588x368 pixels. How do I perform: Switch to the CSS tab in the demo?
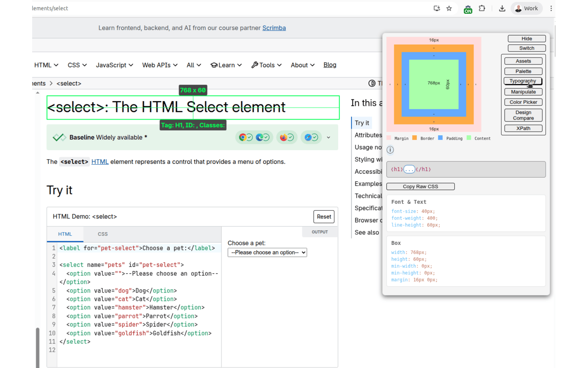(102, 234)
